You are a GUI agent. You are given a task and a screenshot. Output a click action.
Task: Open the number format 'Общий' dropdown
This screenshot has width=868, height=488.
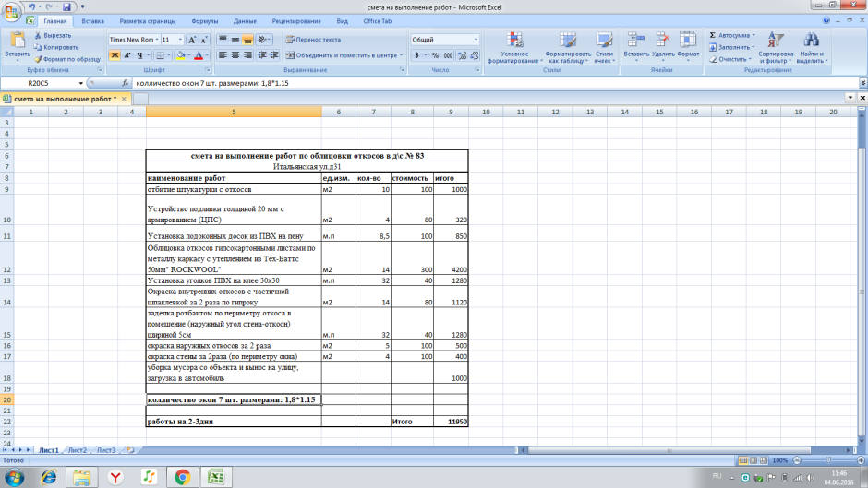coord(476,40)
